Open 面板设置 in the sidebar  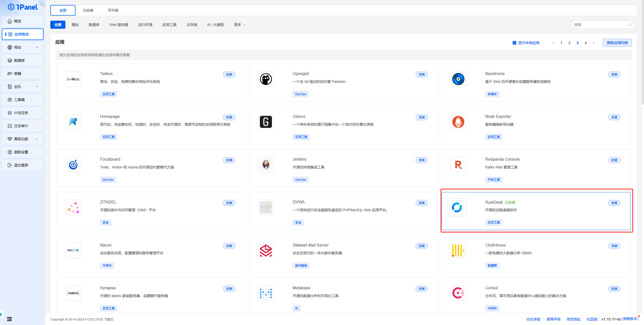click(23, 152)
